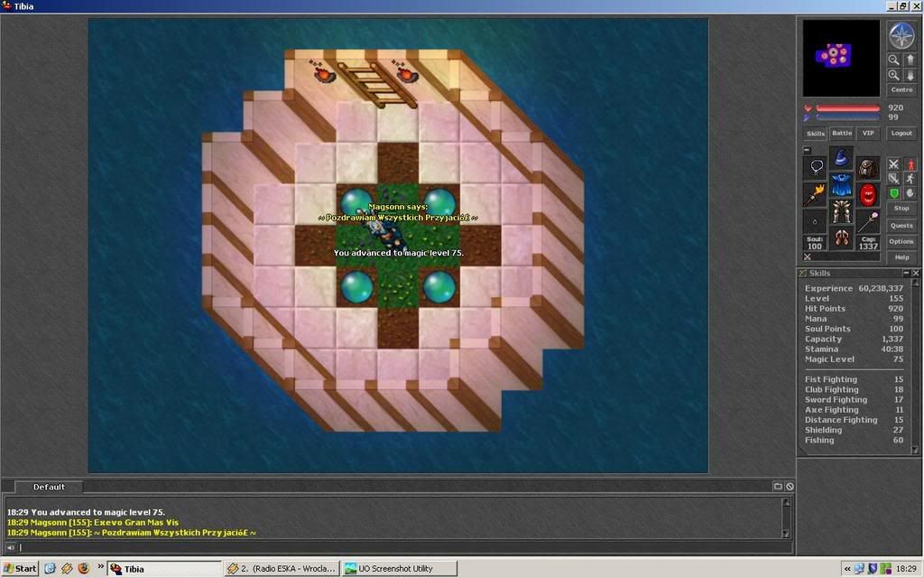The height and width of the screenshot is (578, 924).
Task: Open the Help button
Action: pyautogui.click(x=901, y=257)
